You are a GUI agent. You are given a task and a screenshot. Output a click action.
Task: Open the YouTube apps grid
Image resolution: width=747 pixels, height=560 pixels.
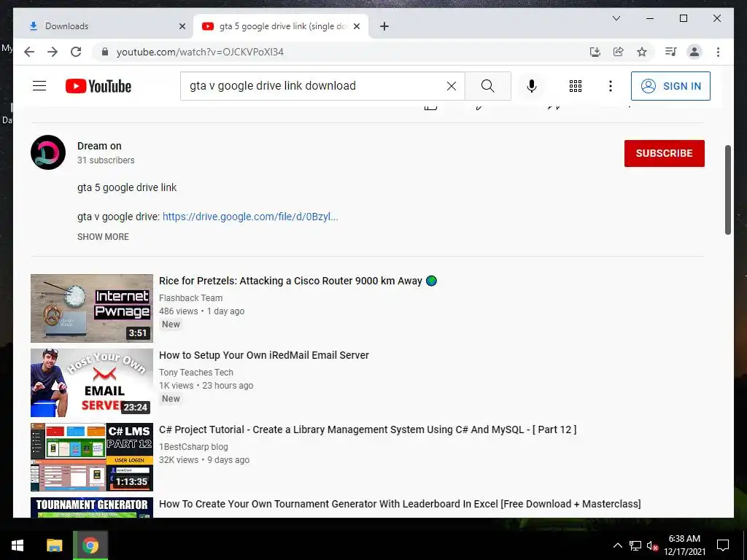pyautogui.click(x=576, y=86)
